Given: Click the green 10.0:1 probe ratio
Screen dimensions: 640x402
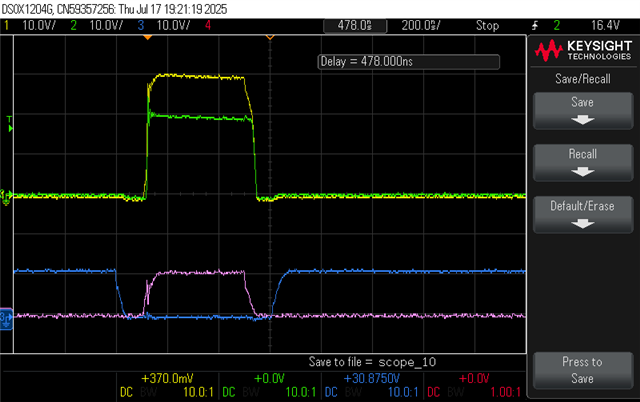Looking at the screenshot, I should tap(301, 392).
